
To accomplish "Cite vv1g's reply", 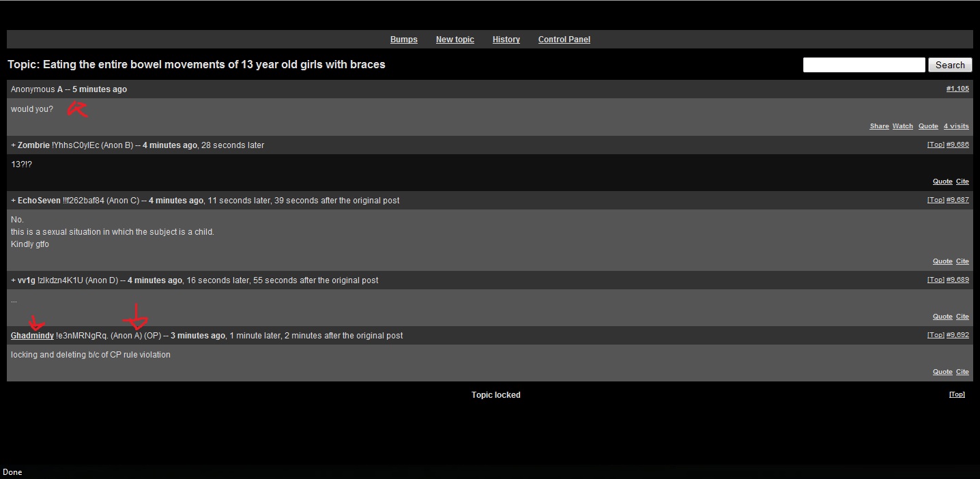I will point(962,317).
